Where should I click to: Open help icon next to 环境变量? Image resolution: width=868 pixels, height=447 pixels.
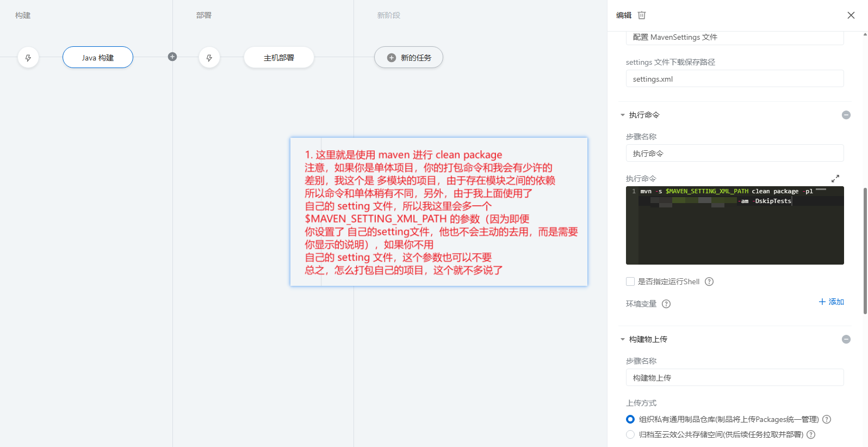(x=666, y=304)
